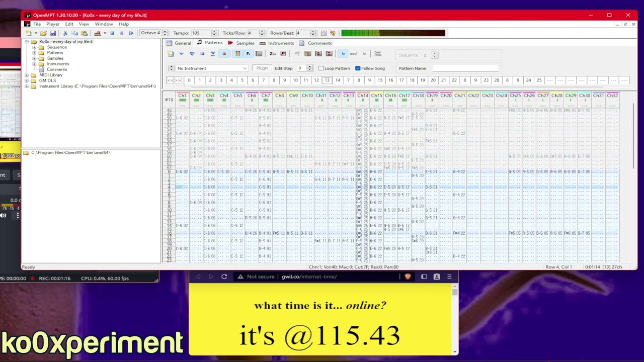This screenshot has width=644, height=362.
Task: Click the Pattern Name text field
Action: (465, 68)
